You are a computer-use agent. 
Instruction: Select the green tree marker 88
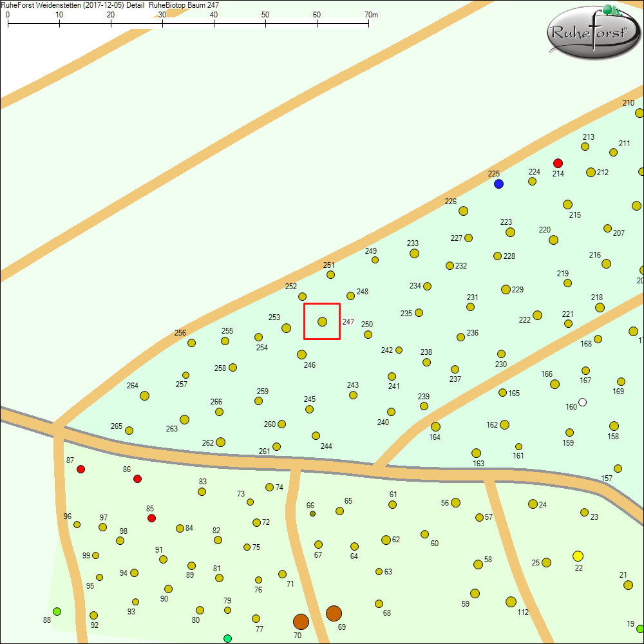[x=57, y=611]
